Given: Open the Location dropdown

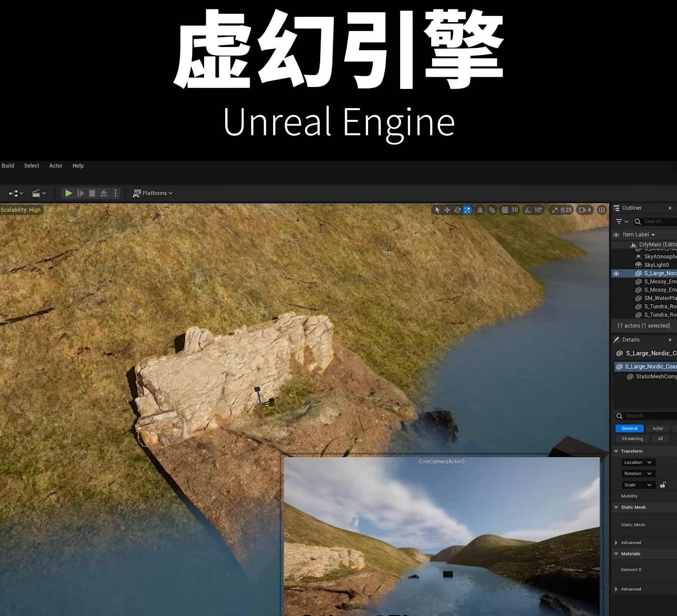Looking at the screenshot, I should coord(638,463).
